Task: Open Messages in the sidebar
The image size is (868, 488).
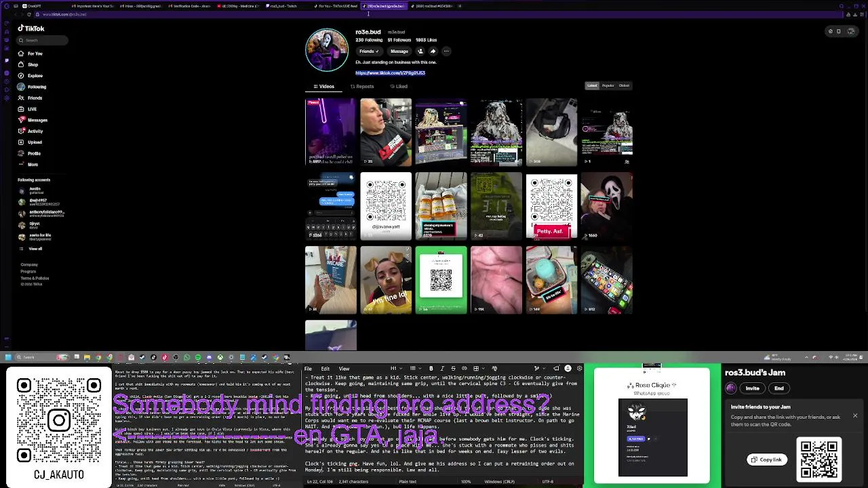Action: tap(33, 120)
